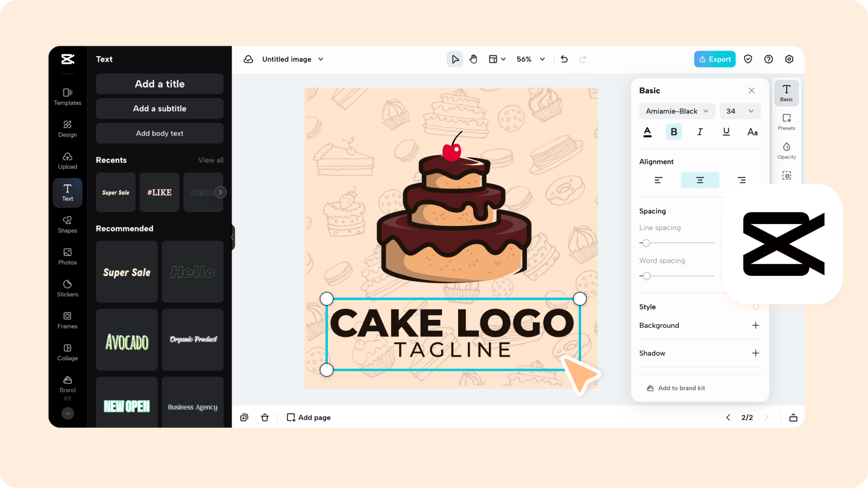868x488 pixels.
Task: Open the Amiamie-Black font dropdown
Action: point(677,111)
